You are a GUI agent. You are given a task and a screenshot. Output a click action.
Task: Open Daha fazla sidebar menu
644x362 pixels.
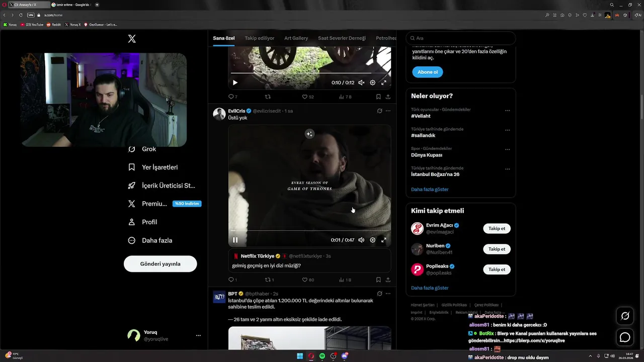[150, 240]
